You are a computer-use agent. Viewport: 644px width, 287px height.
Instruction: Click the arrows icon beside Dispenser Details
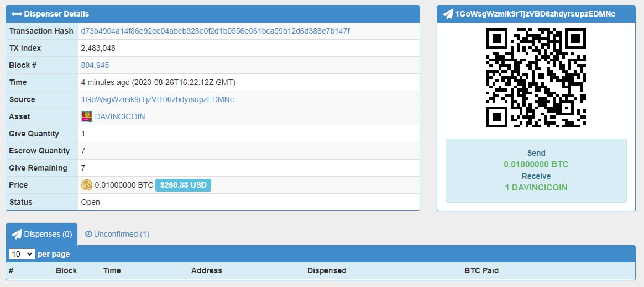point(17,14)
